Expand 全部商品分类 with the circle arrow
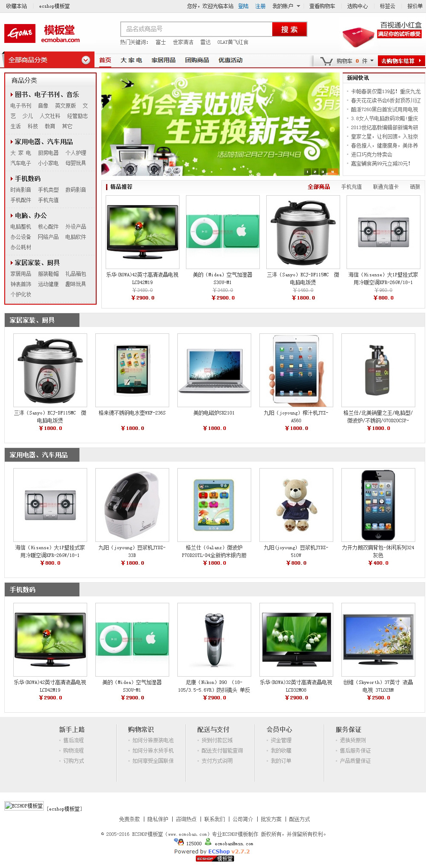Image resolution: width=426 pixels, height=868 pixels. click(86, 60)
